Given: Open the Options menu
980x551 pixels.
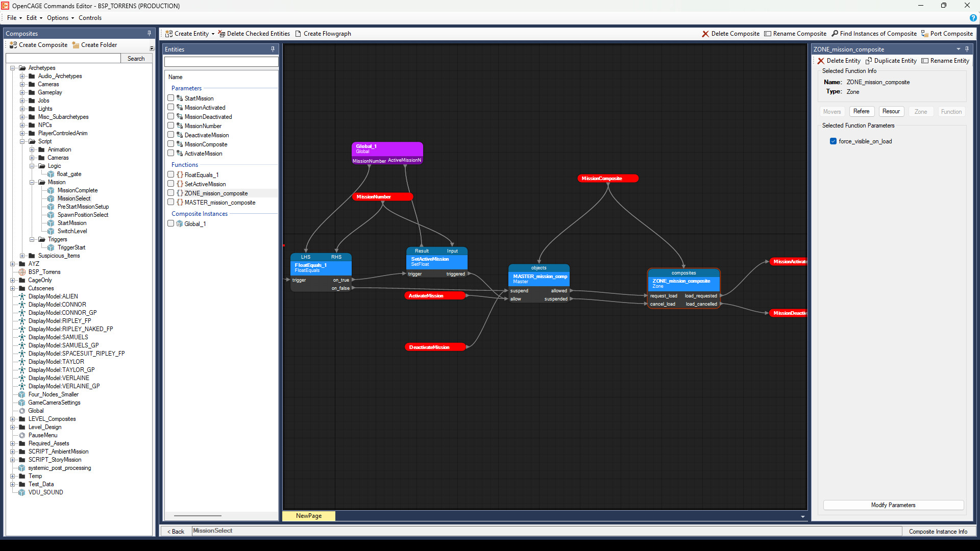Looking at the screenshot, I should tap(57, 18).
